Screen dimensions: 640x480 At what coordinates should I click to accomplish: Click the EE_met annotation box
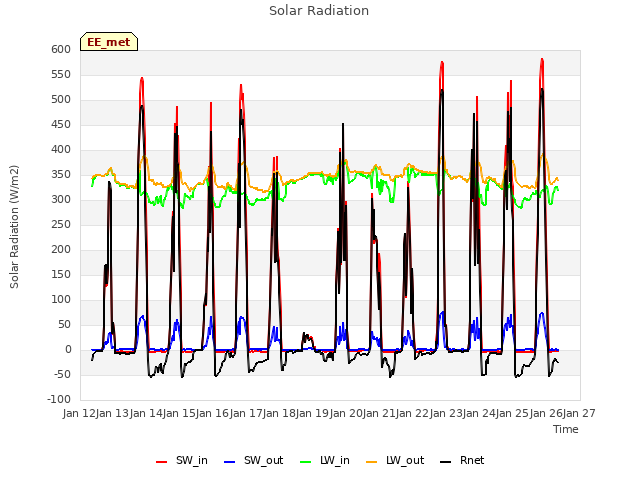(109, 42)
